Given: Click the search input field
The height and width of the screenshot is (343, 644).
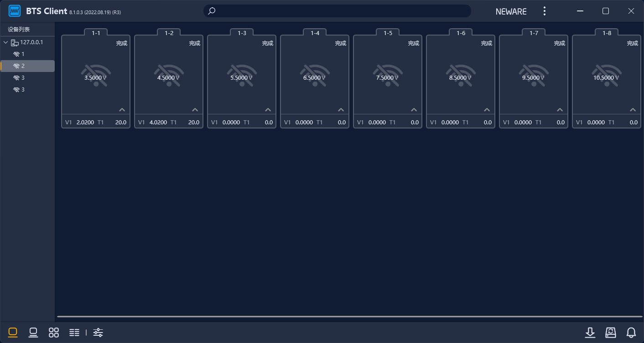Looking at the screenshot, I should coord(338,11).
